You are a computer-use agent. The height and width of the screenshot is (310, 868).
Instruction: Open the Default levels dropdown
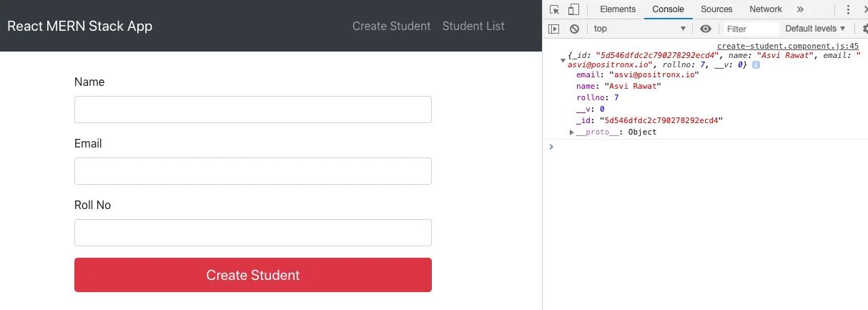[x=815, y=29]
